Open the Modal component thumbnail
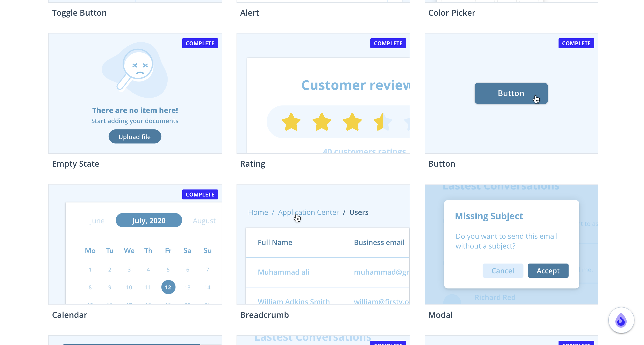This screenshot has height=345, width=644. (x=511, y=244)
